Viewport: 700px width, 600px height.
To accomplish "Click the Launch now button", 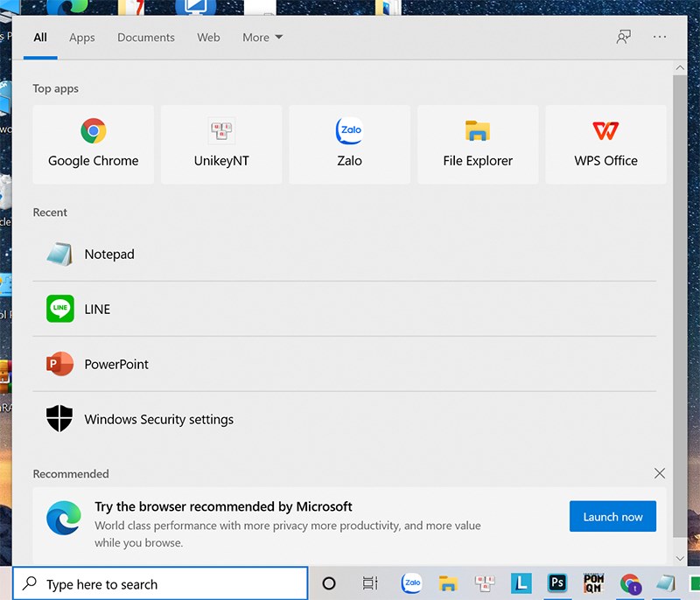I will coord(612,517).
